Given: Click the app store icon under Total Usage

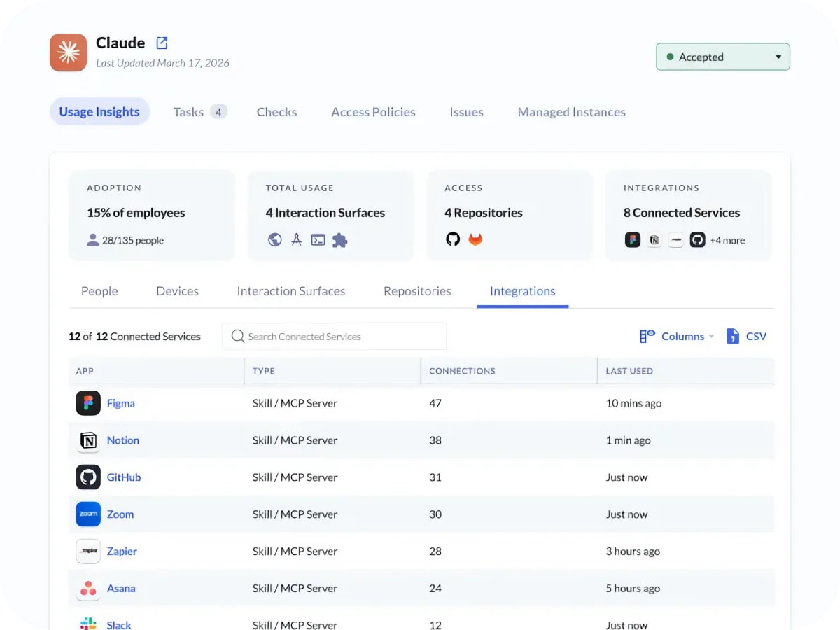Looking at the screenshot, I should [296, 240].
